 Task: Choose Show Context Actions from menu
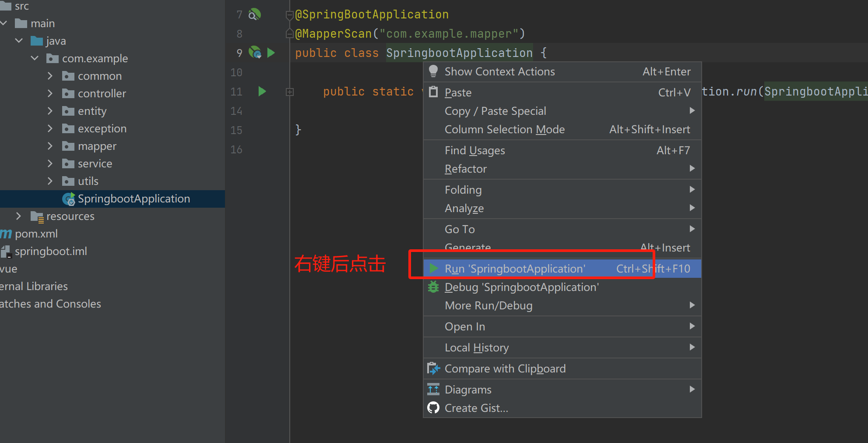click(x=562, y=71)
